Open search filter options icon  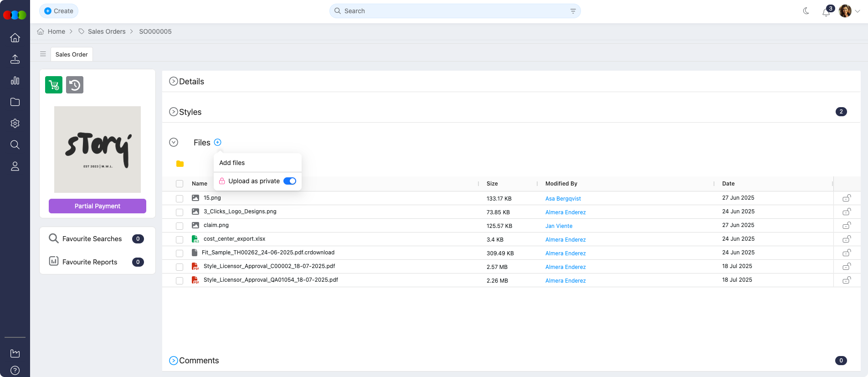pyautogui.click(x=573, y=11)
